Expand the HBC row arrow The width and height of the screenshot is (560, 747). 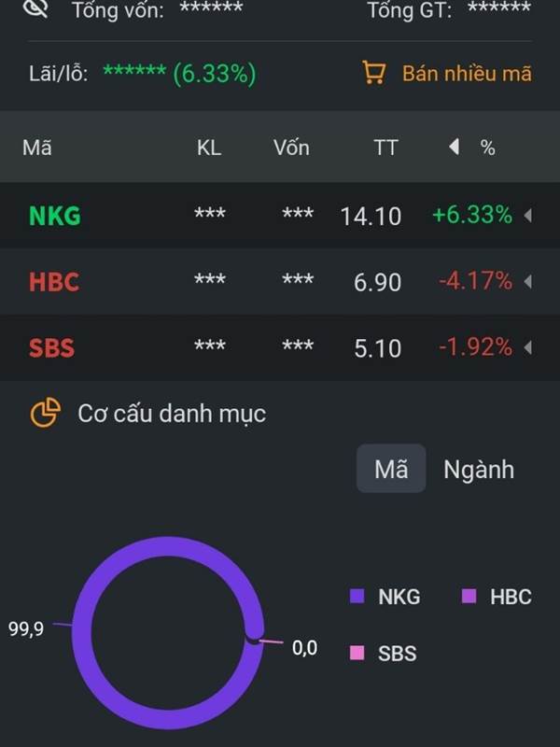527,282
